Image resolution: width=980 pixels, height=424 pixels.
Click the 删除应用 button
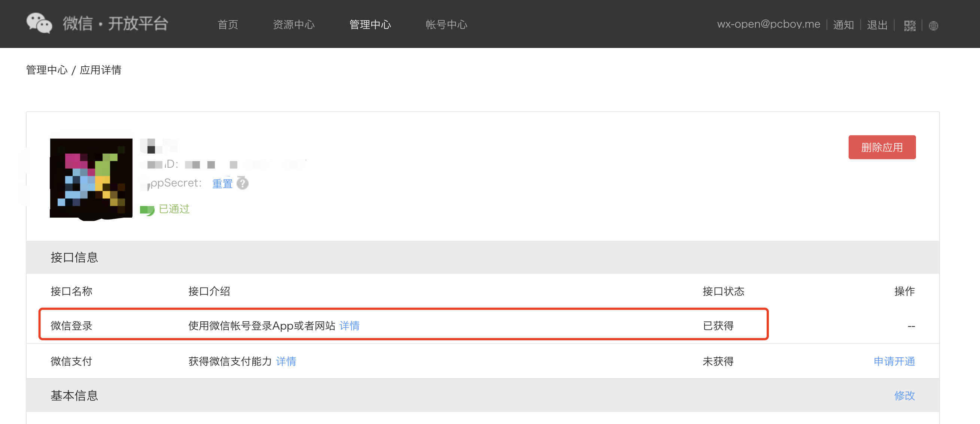882,147
